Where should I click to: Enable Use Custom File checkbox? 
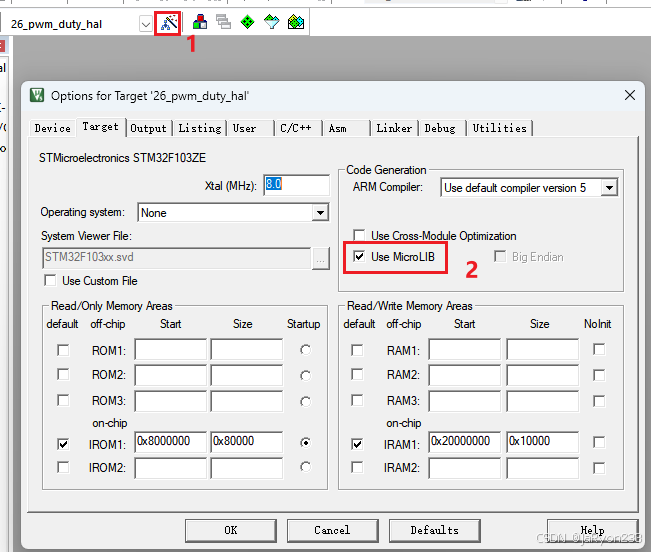click(50, 281)
